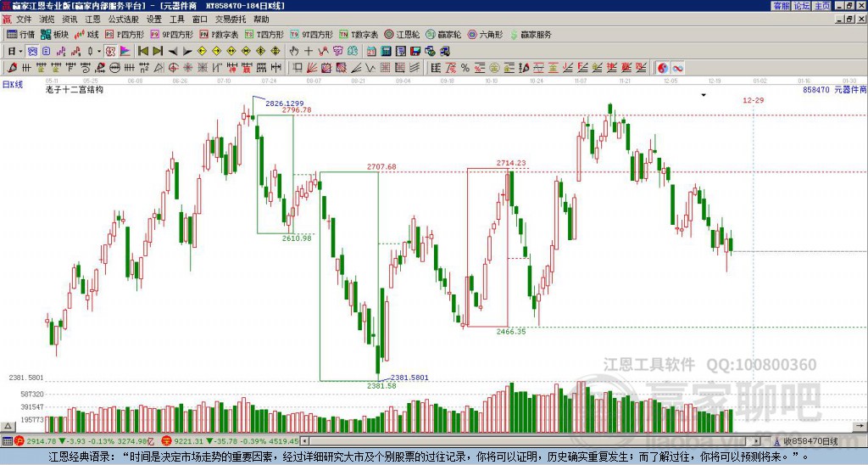The height and width of the screenshot is (465, 868).
Task: Move chart right with black right arrow
Action: coord(187,52)
